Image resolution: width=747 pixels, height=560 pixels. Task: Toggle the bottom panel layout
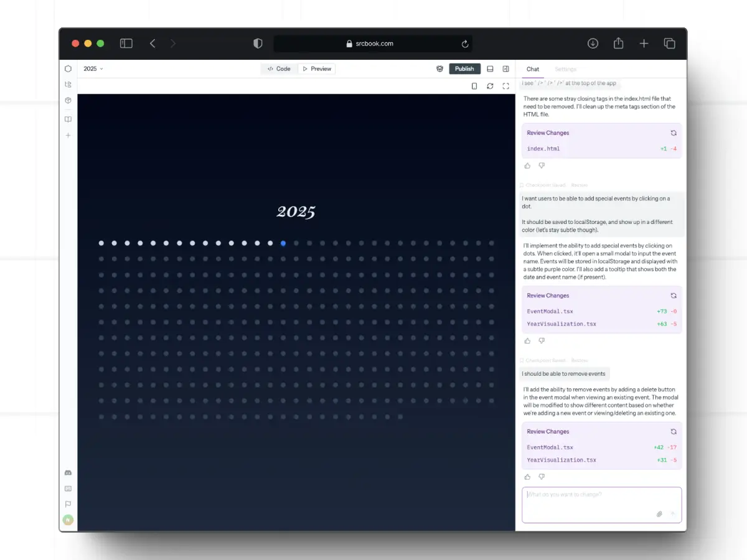pyautogui.click(x=490, y=69)
